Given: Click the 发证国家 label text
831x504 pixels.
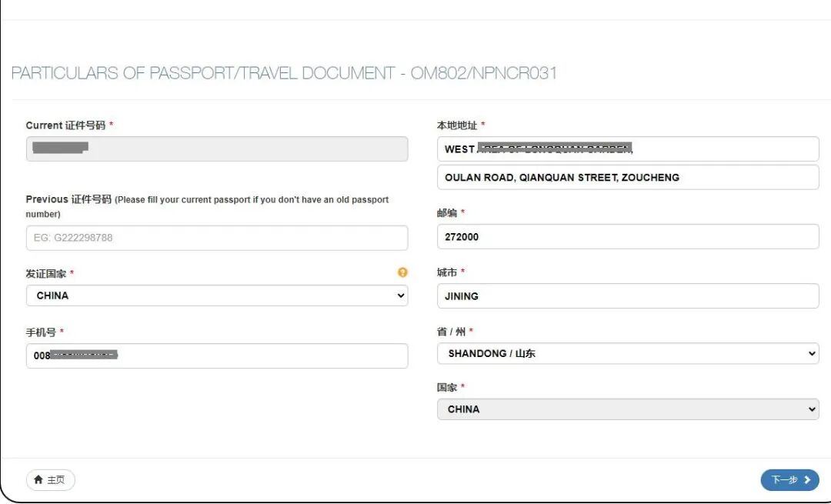Looking at the screenshot, I should coord(46,273).
